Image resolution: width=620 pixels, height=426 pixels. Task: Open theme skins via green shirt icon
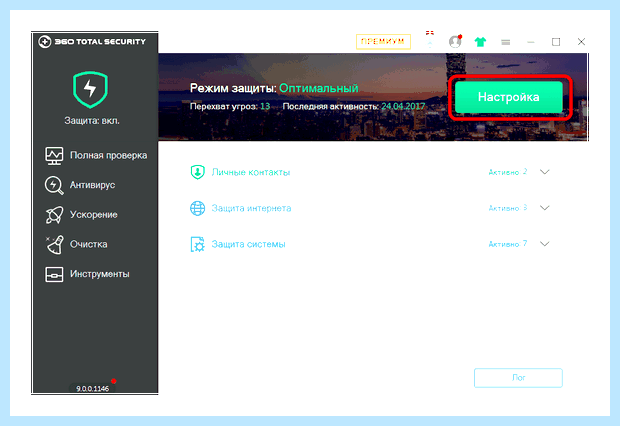click(480, 42)
